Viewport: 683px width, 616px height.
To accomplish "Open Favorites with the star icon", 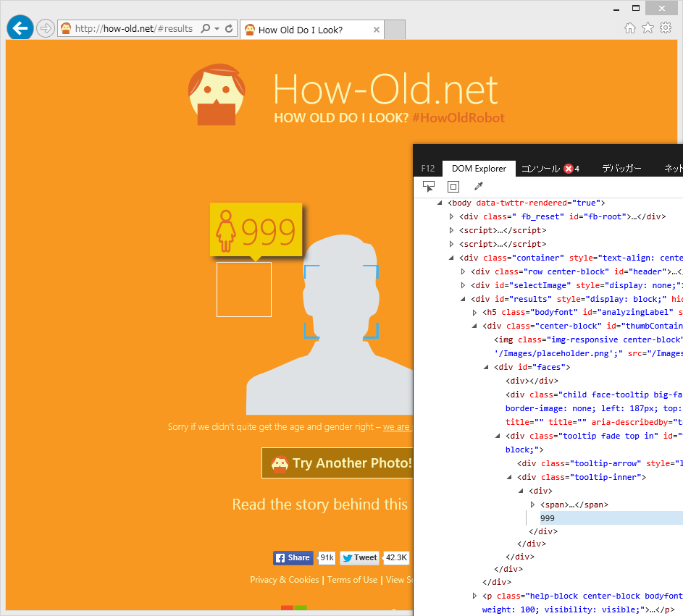I will 647,27.
